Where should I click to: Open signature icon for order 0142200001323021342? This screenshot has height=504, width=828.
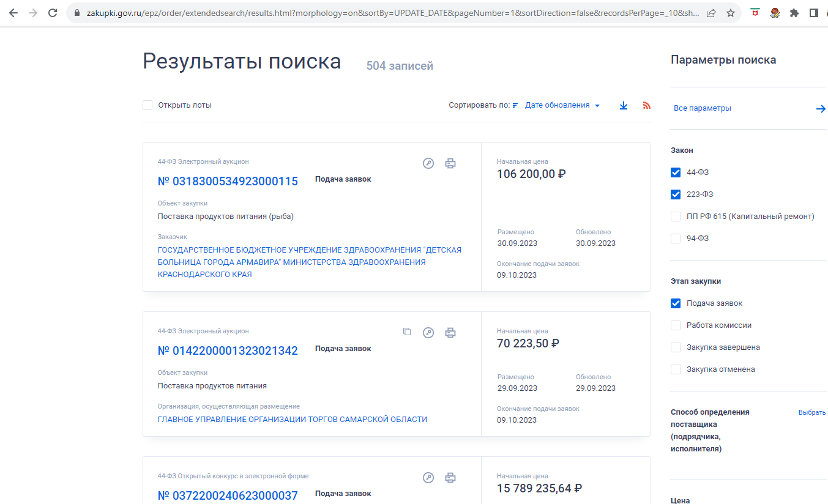(x=428, y=333)
